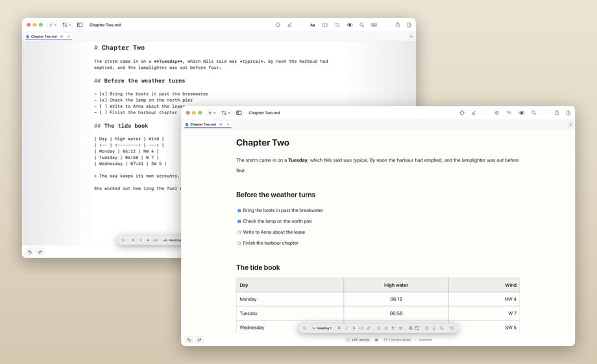The width and height of the screenshot is (597, 364).
Task: Click the '# Chapter Two' heading in source window
Action: [x=119, y=47]
